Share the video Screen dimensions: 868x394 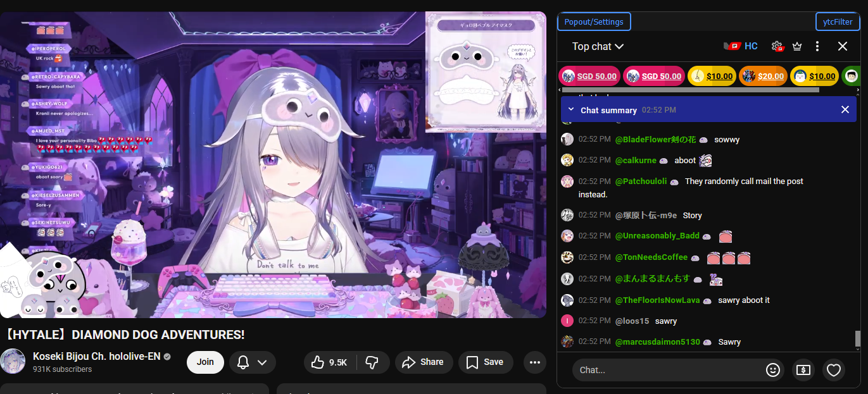(424, 362)
